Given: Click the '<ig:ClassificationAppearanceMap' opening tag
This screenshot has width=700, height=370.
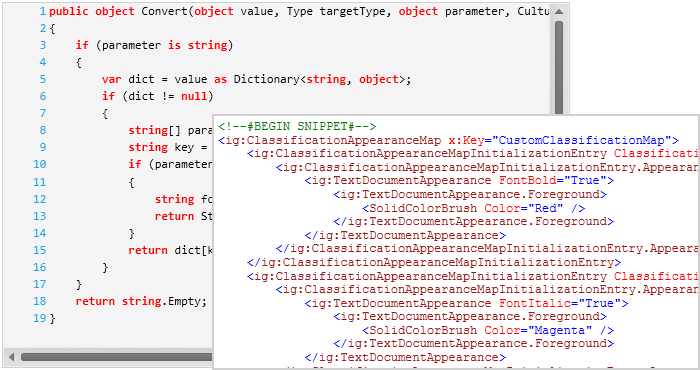Looking at the screenshot, I should pyautogui.click(x=329, y=140).
